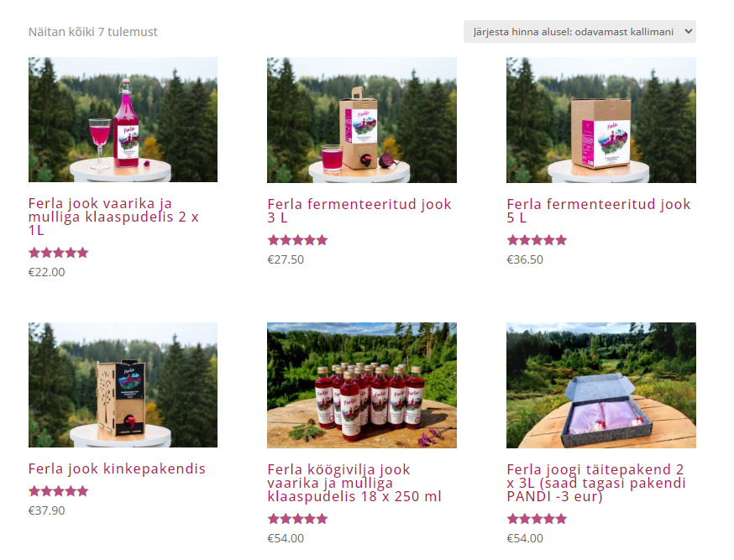Click the star rating above the €37.90 price

[59, 491]
